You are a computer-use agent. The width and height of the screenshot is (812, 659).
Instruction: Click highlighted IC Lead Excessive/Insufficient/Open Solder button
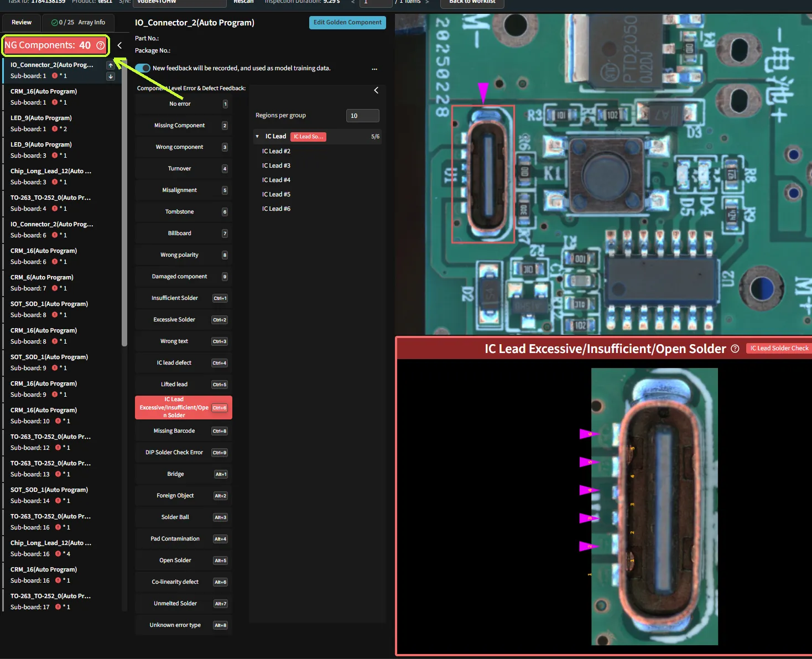pos(184,407)
